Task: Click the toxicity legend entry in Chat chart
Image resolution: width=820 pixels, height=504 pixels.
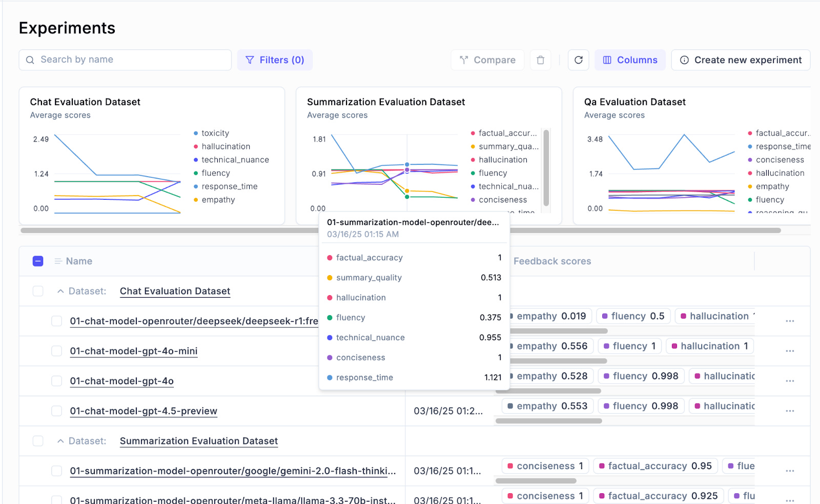Action: 211,133
